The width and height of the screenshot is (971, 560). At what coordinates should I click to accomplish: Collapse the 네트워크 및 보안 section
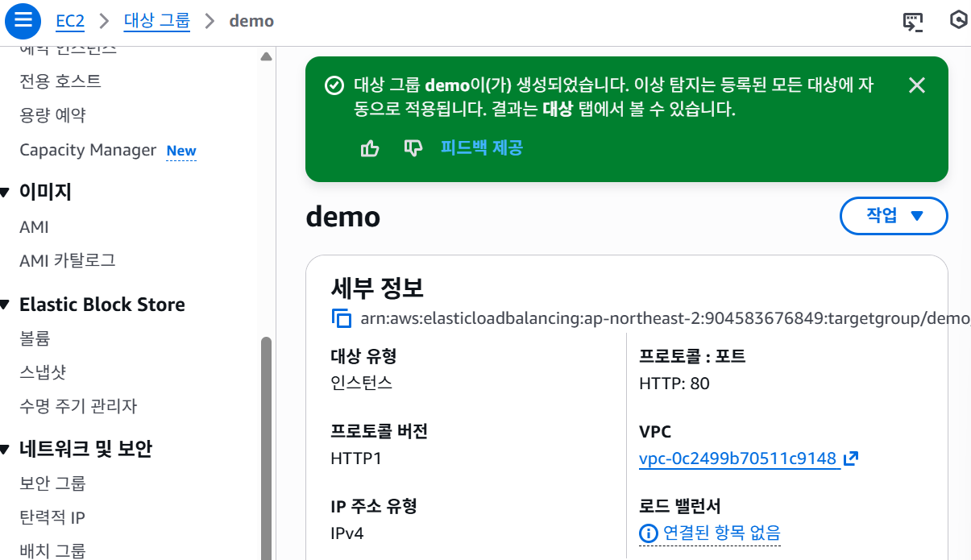coord(5,449)
